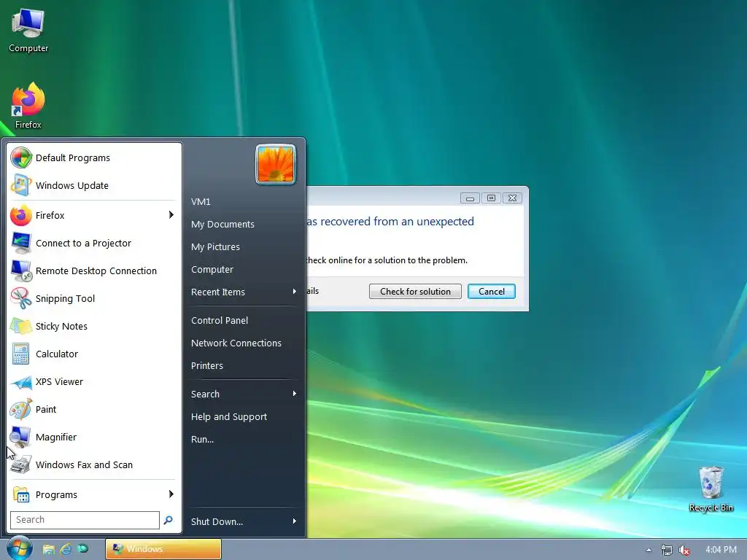The image size is (747, 560).
Task: Click the search magnifying glass icon
Action: pos(169,520)
